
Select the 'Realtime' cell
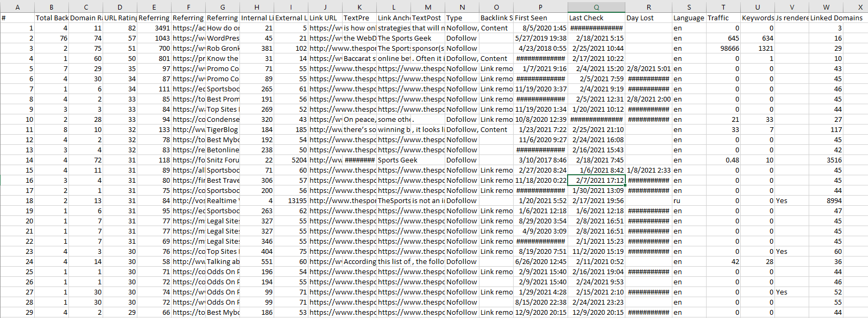pyautogui.click(x=222, y=200)
